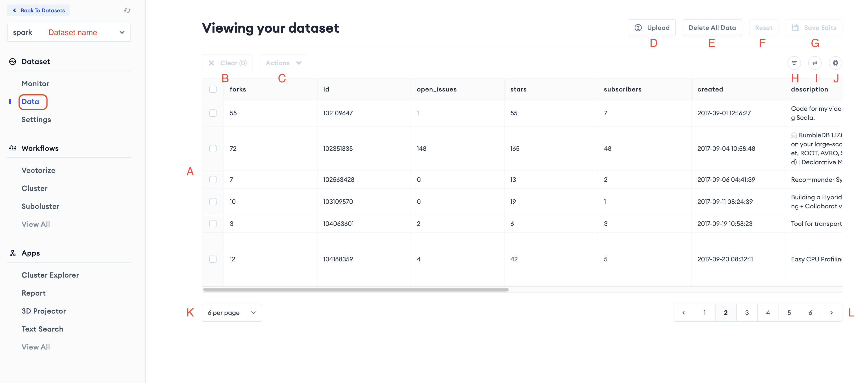Select row with id 102109647

(213, 113)
